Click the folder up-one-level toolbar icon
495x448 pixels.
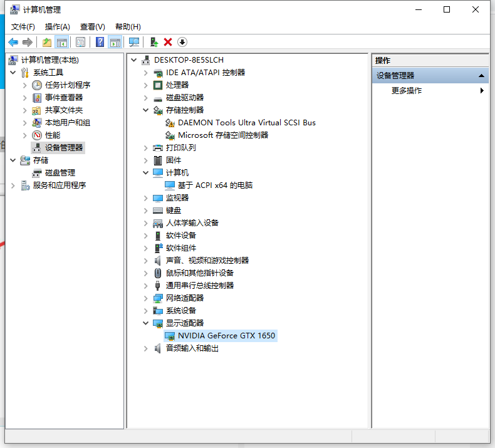click(47, 42)
